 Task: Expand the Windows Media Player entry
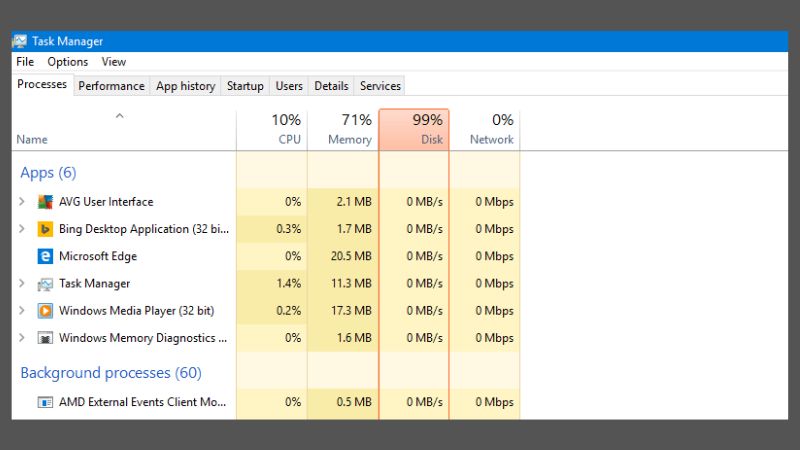click(x=22, y=311)
